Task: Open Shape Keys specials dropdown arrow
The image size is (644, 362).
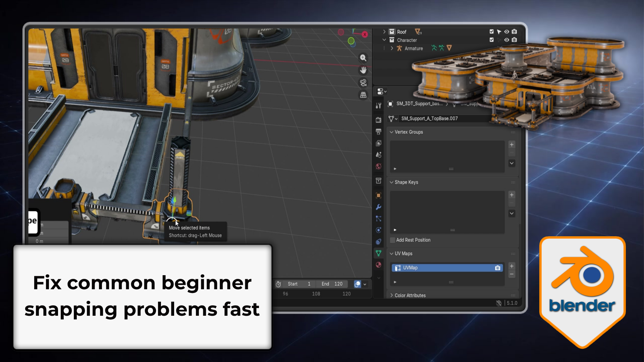Action: [512, 213]
